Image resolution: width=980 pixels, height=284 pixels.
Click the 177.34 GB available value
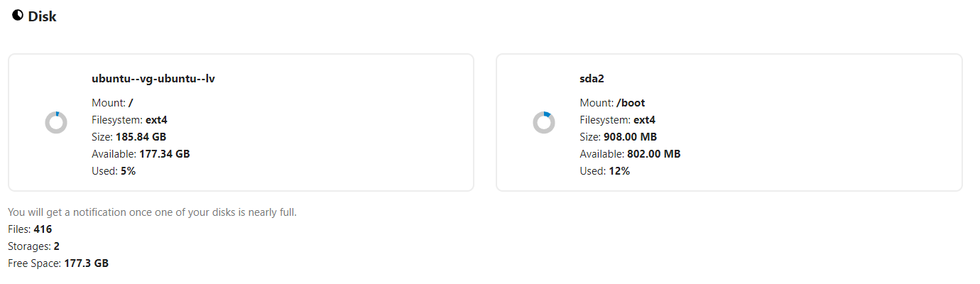coord(164,154)
